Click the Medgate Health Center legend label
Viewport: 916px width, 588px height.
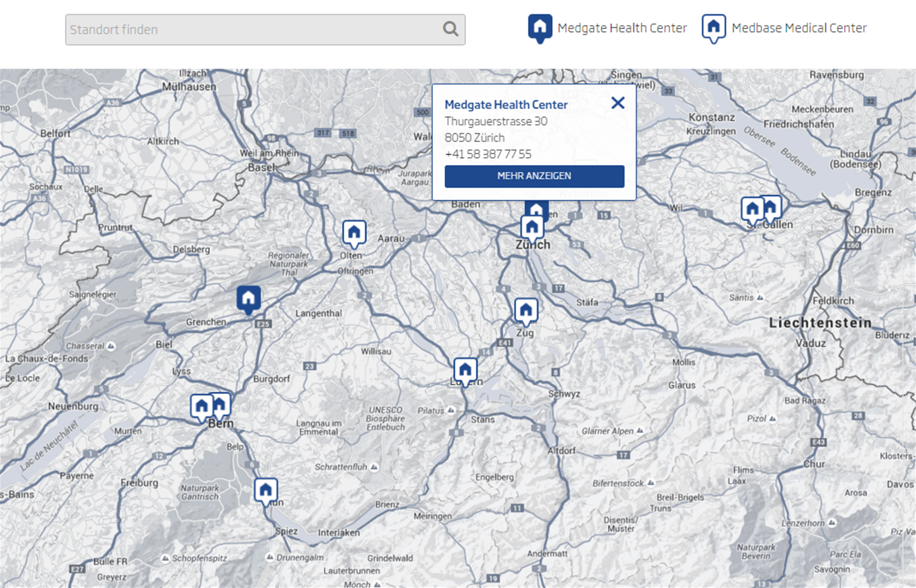622,28
